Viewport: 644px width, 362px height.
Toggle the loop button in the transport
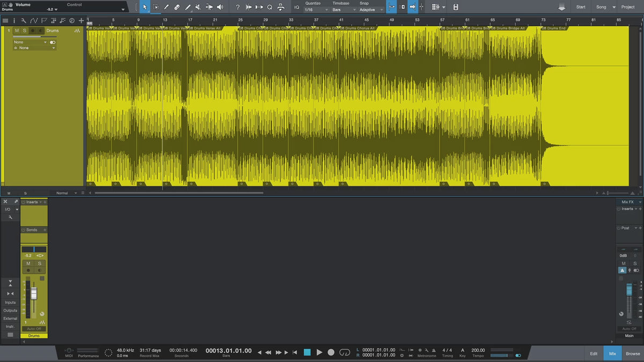point(345,352)
